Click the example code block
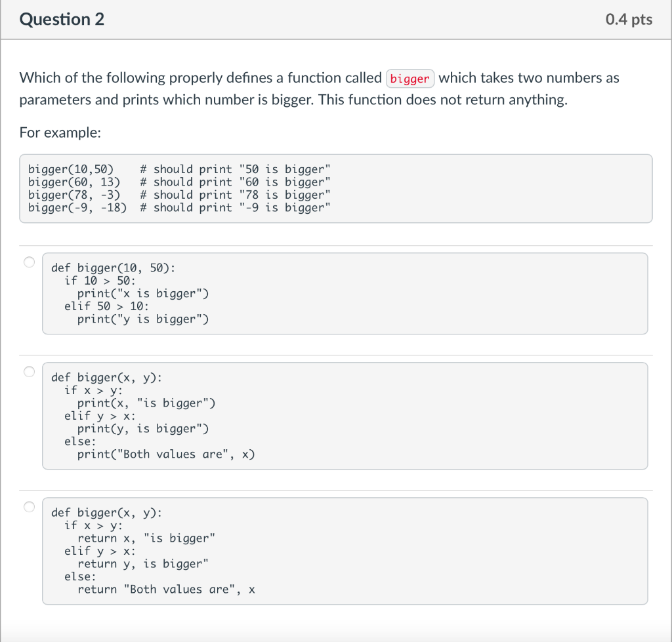The width and height of the screenshot is (672, 642). [x=336, y=188]
